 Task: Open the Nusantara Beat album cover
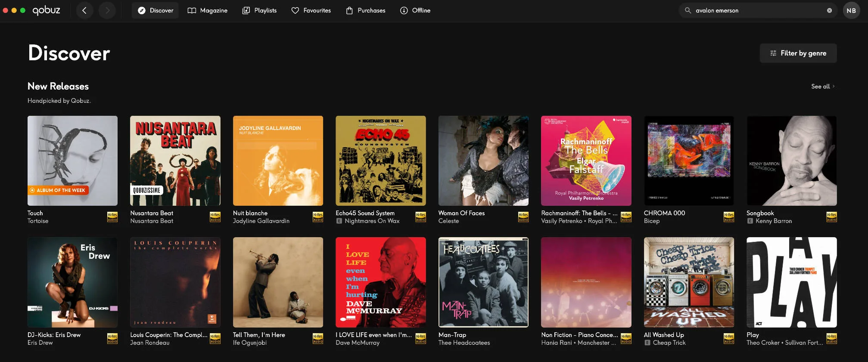pos(175,161)
